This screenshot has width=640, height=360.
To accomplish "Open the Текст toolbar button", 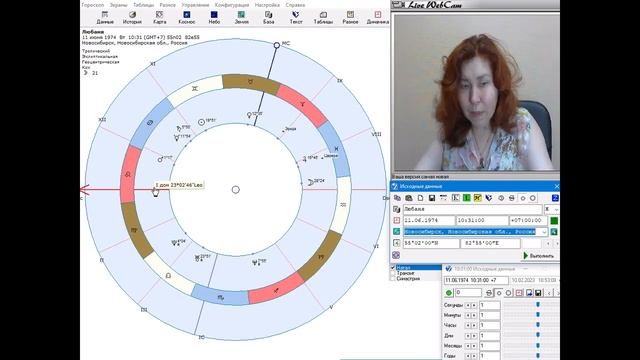I will 296,18.
